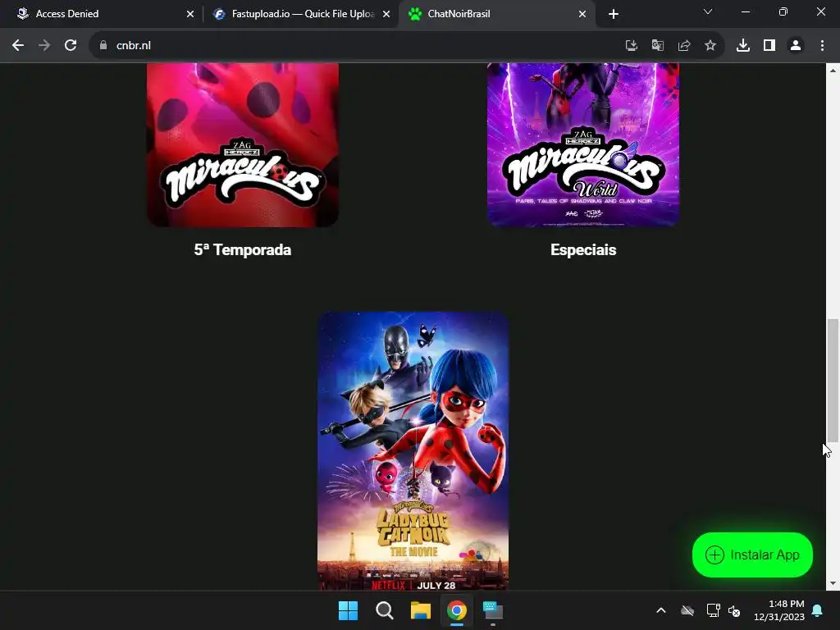Open the Ladybug & Cat Noir movie poster

[x=413, y=451]
